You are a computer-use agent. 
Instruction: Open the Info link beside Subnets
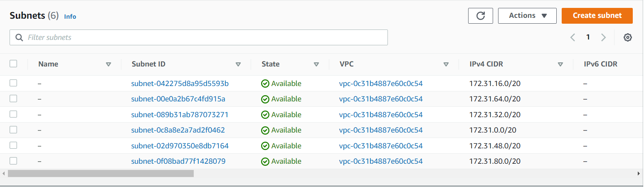pos(70,17)
